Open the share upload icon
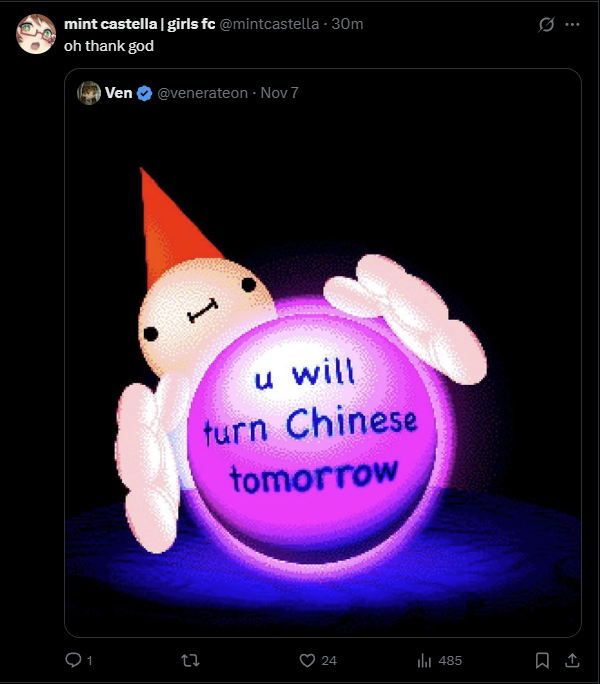The height and width of the screenshot is (684, 600). pos(572,660)
